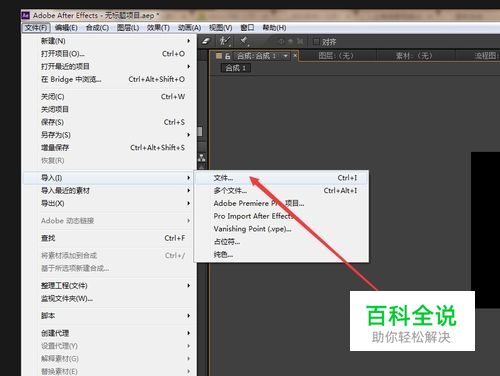This screenshot has width=500, height=376.
Task: Select 占位符... in the import submenu
Action: [282, 242]
